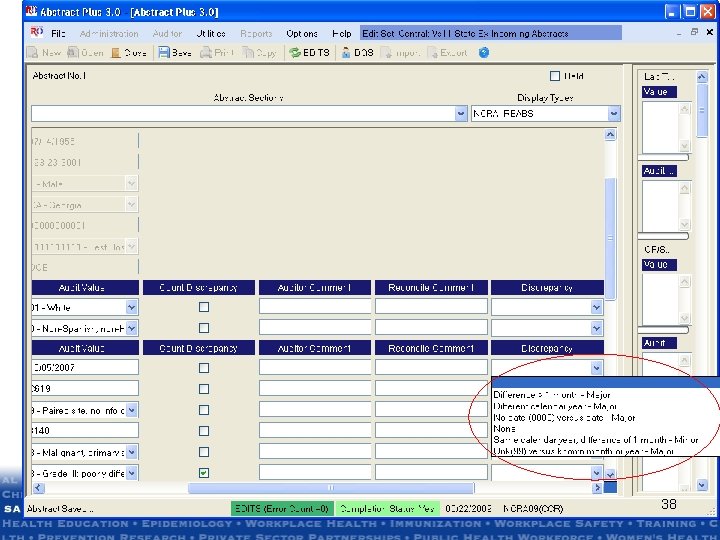Check Count Discrepancy for the Non-Spanish row
The height and width of the screenshot is (540, 720).
click(x=204, y=328)
